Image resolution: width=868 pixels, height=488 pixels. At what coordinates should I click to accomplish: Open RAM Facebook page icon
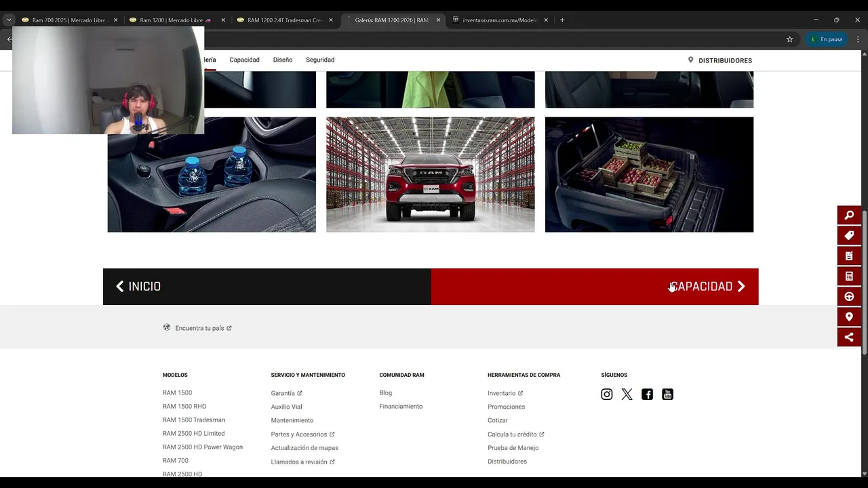648,394
